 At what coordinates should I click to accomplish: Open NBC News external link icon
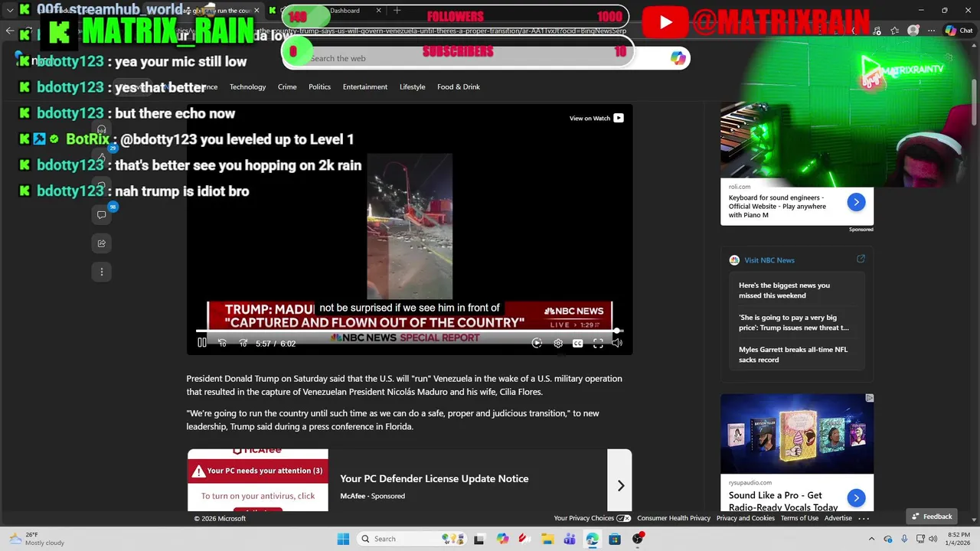[x=861, y=259]
